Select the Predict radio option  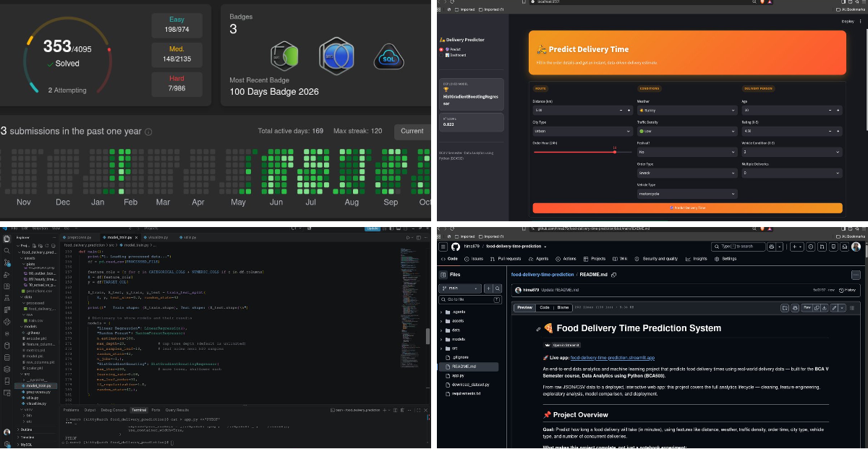(442, 49)
